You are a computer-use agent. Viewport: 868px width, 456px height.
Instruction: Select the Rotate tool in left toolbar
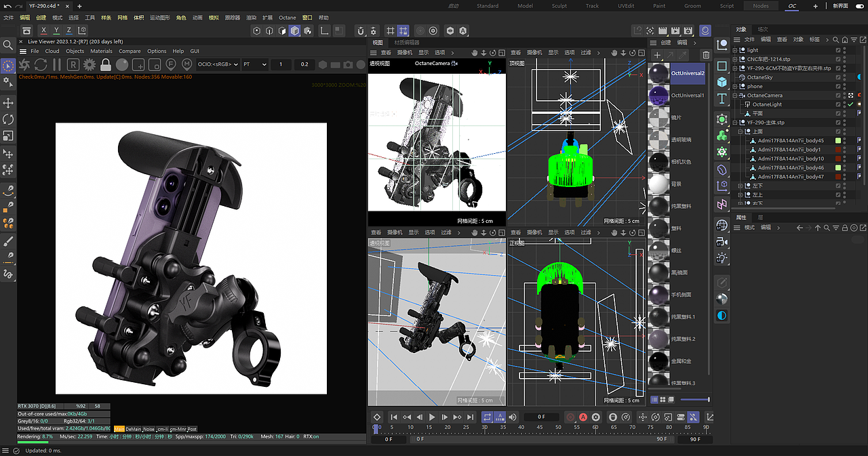point(8,119)
